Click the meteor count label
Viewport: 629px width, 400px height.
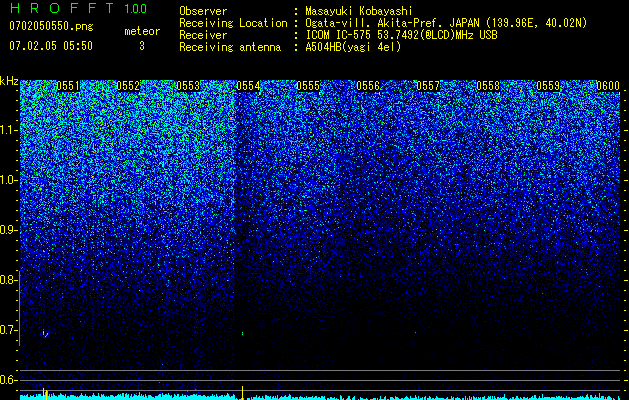[x=142, y=31]
